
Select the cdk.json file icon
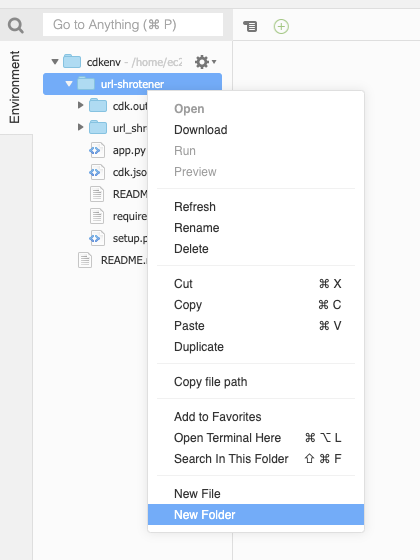pyautogui.click(x=97, y=172)
